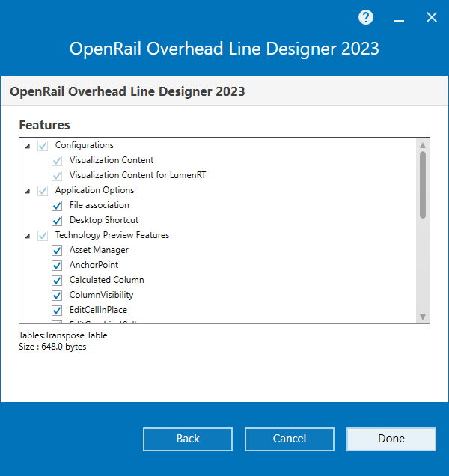Select the EditCellInPlace label
This screenshot has height=476, width=449.
pos(98,310)
